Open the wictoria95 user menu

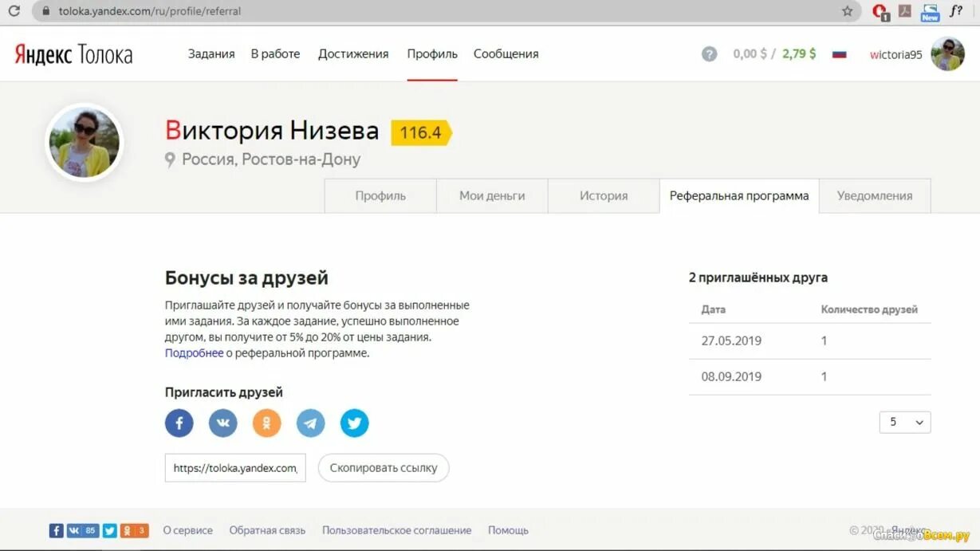click(896, 54)
